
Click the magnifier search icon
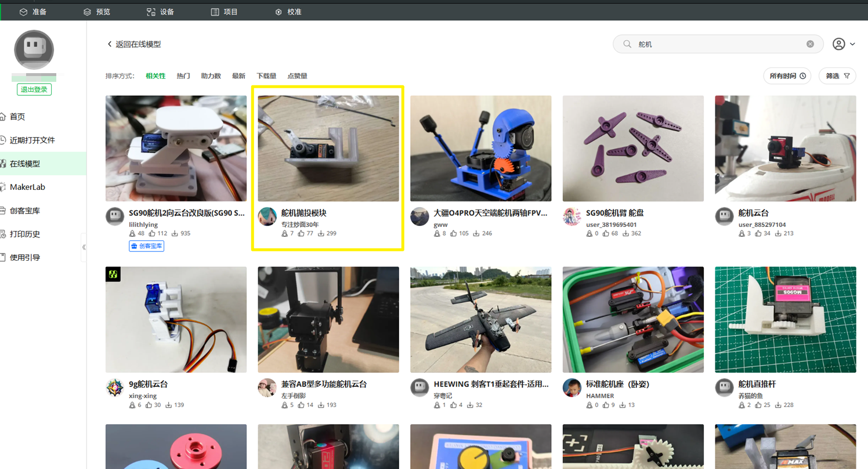[x=627, y=44]
